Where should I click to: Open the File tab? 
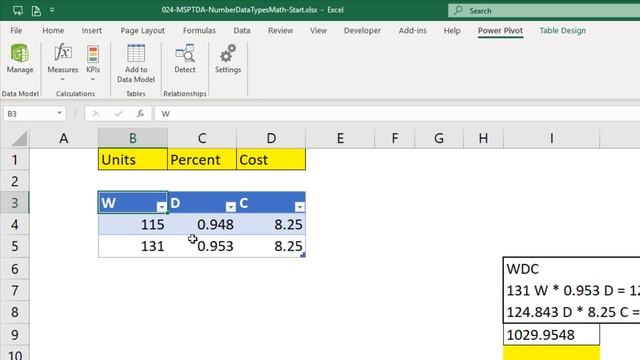coord(16,31)
